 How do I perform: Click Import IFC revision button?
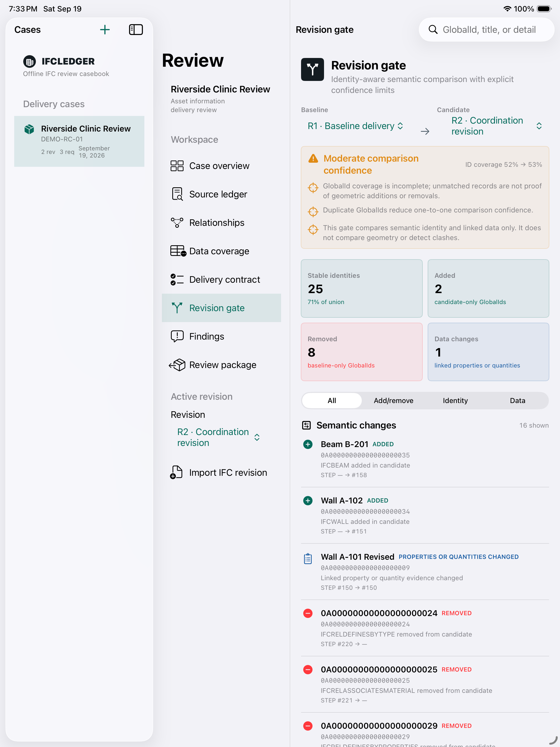[221, 472]
